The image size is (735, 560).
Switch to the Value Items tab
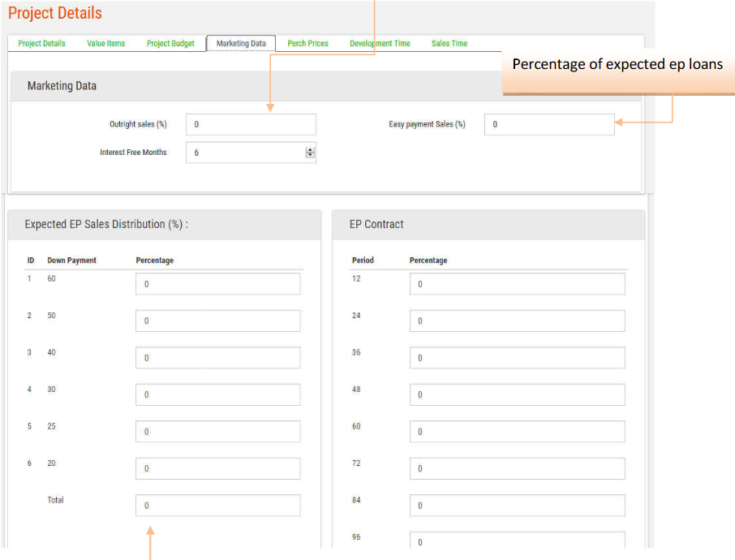(x=105, y=44)
